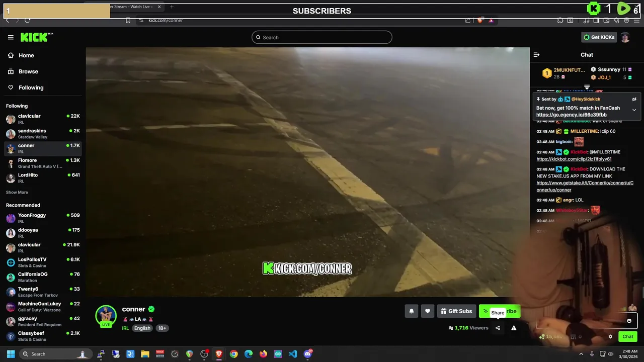Hide the pinned chat message

pyautogui.click(x=634, y=99)
